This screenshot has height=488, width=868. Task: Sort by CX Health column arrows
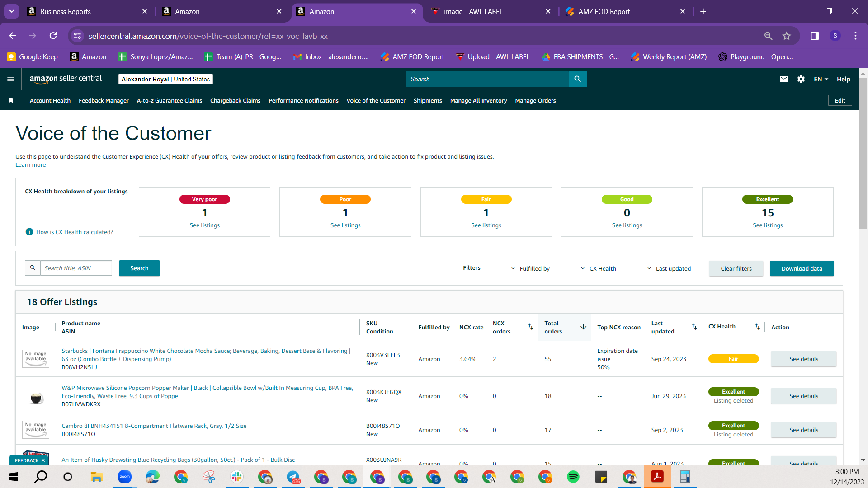[x=757, y=326]
